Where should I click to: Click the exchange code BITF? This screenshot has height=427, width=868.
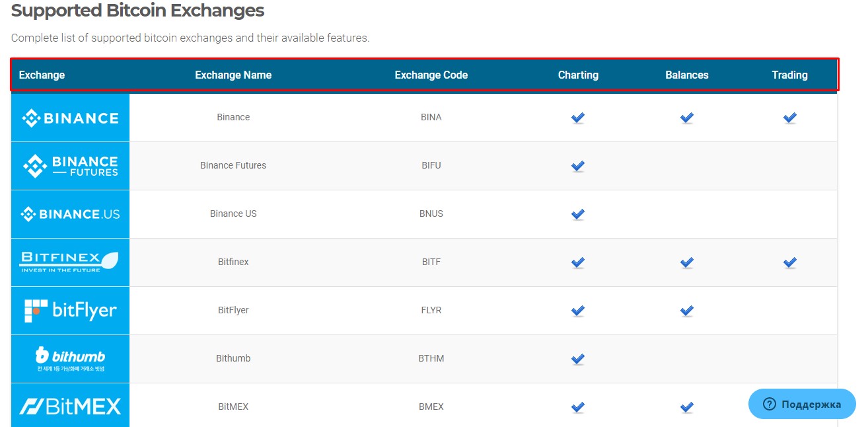(x=431, y=262)
